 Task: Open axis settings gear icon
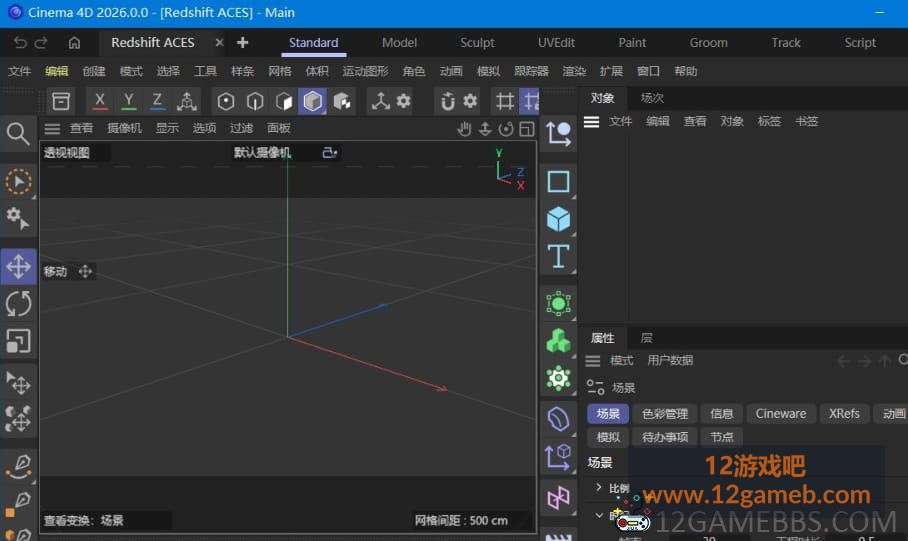(x=404, y=101)
